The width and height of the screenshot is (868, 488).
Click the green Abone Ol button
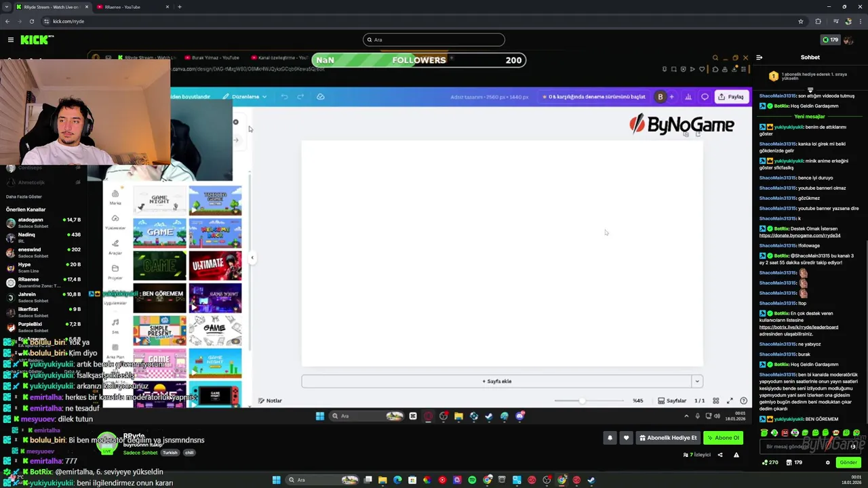[x=723, y=438]
